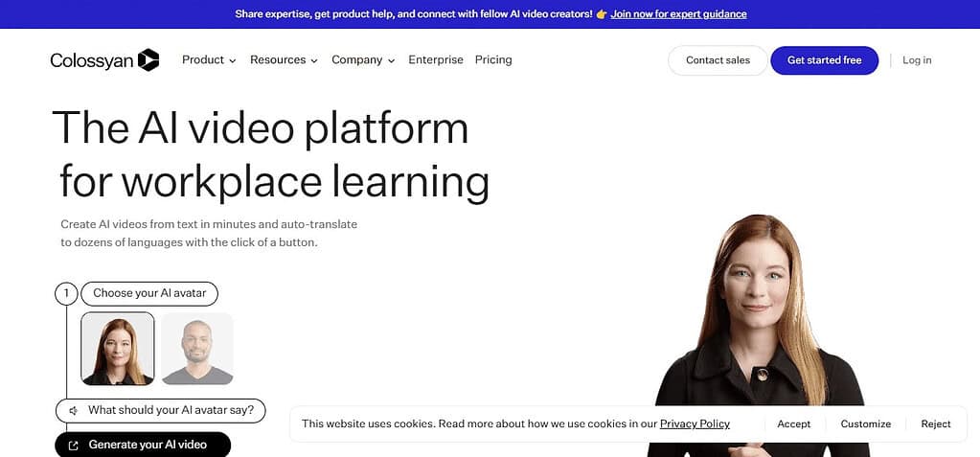Click the external link icon on Generate button
The height and width of the screenshot is (457, 980).
point(73,446)
